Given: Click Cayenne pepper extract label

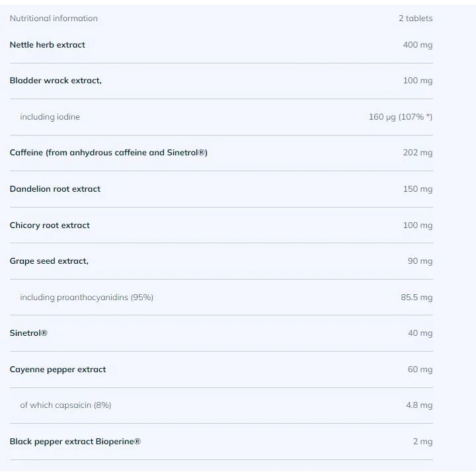Looking at the screenshot, I should (58, 370).
